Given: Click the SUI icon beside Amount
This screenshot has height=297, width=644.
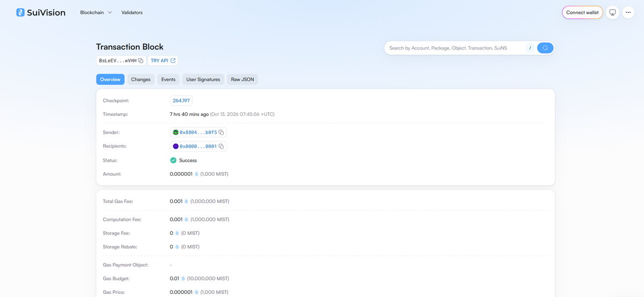Looking at the screenshot, I should [x=196, y=174].
